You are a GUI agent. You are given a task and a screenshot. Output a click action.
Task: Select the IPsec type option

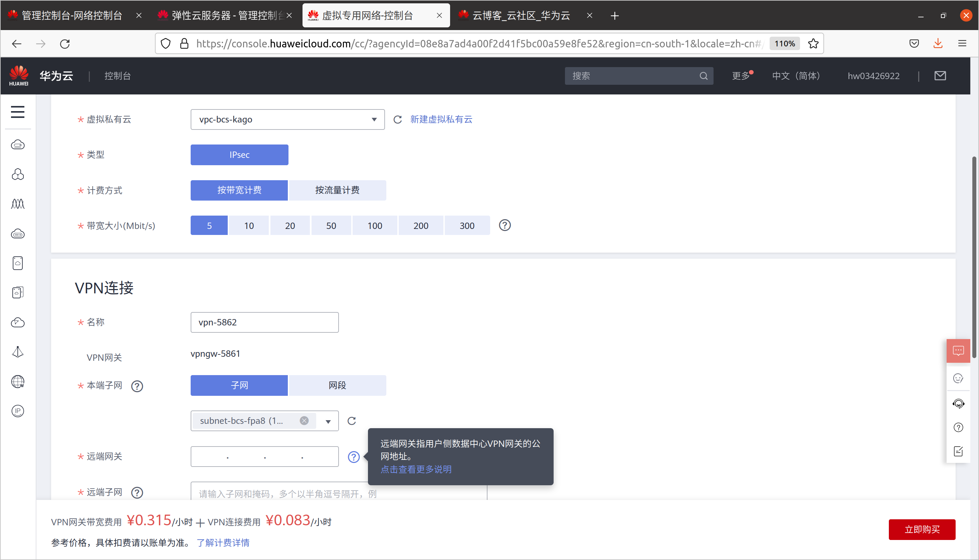coord(239,155)
